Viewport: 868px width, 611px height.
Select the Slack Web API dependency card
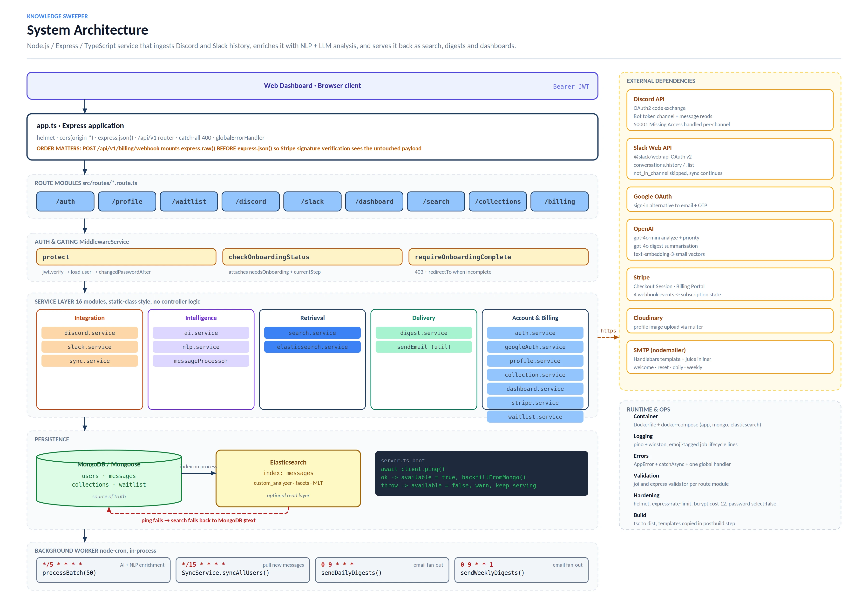pyautogui.click(x=730, y=159)
